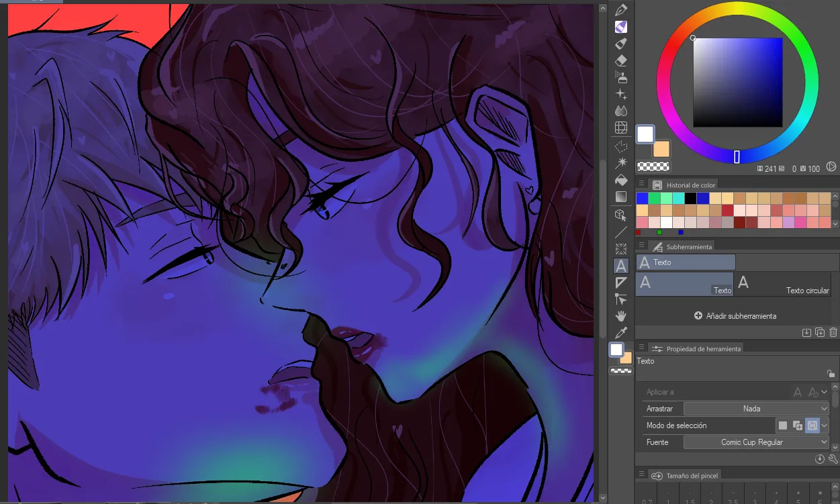Viewport: 840px width, 504px height.
Task: Pick the black swatch in color history
Action: click(x=690, y=198)
